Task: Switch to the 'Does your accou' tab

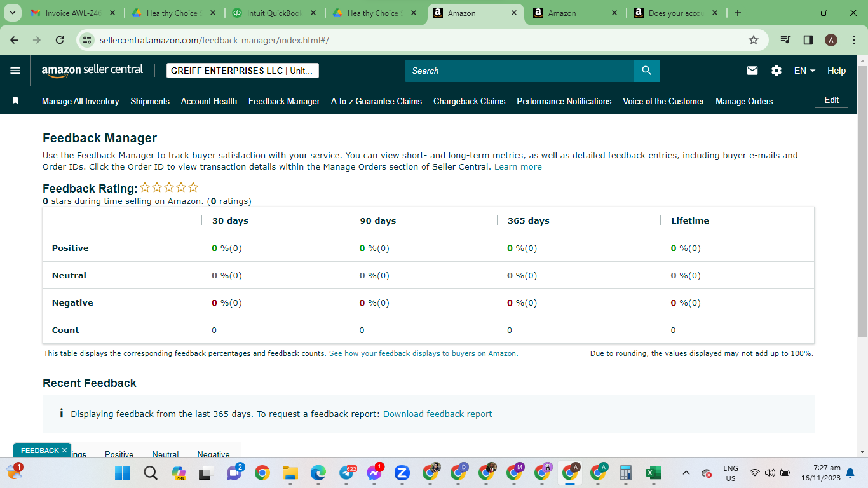Action: click(x=676, y=13)
